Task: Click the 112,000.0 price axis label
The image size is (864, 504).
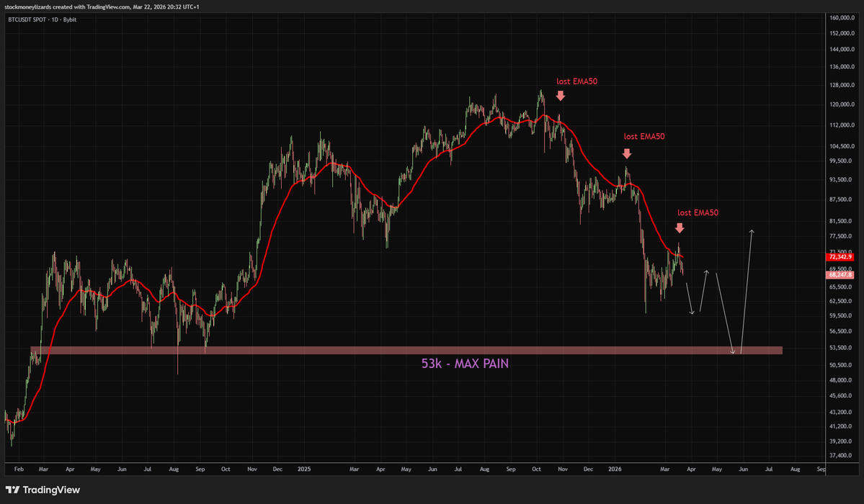Action: click(842, 125)
